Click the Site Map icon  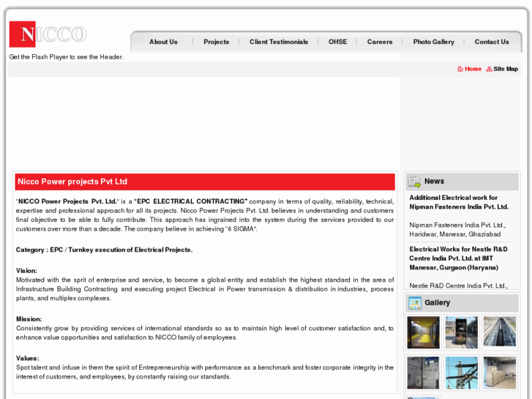click(x=489, y=69)
